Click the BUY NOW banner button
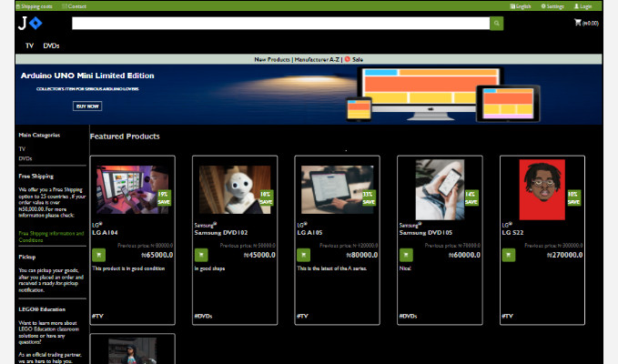Viewport: 618px width, 364px height. point(87,106)
